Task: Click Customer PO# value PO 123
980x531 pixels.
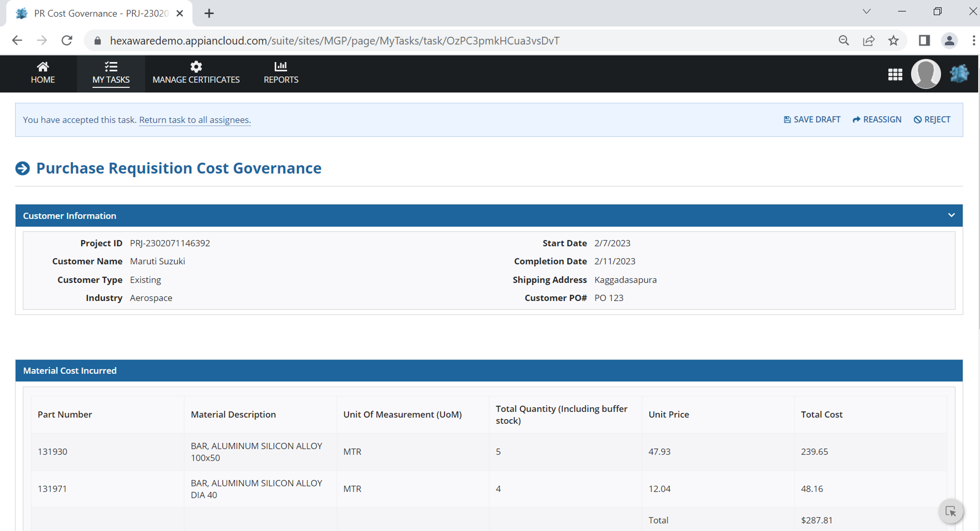Action: (609, 298)
